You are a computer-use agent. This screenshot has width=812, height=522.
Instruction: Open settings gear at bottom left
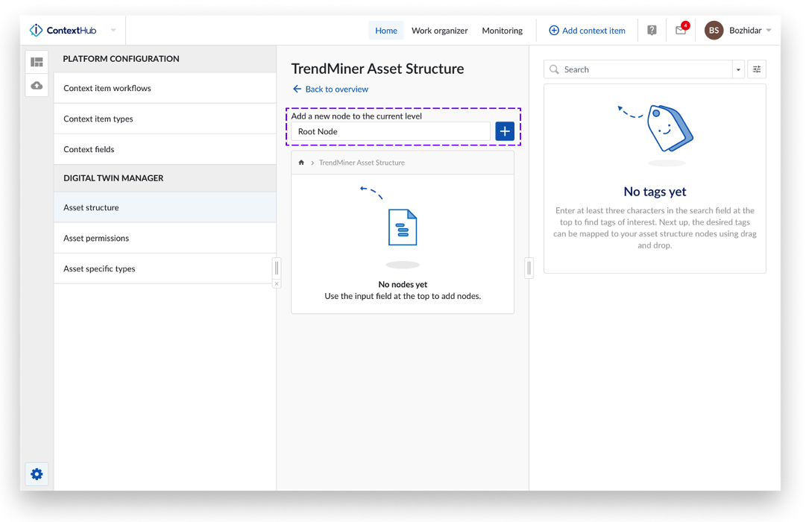[x=37, y=474]
